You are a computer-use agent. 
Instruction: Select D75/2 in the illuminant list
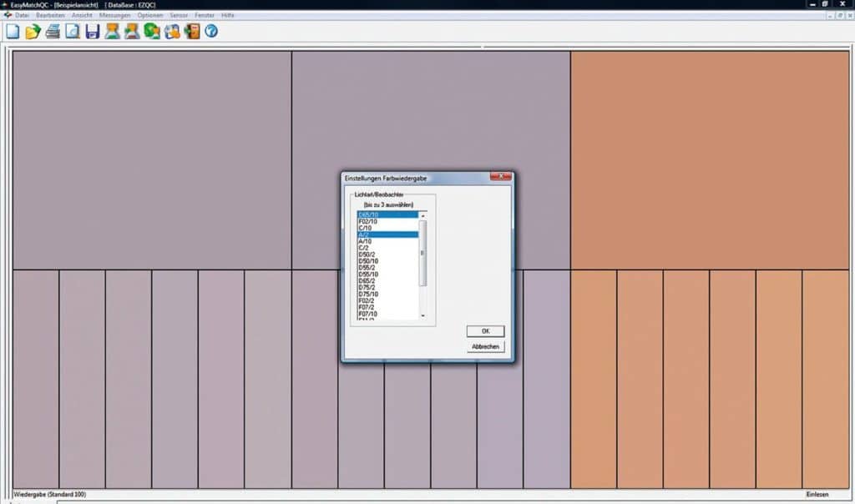pyautogui.click(x=387, y=287)
